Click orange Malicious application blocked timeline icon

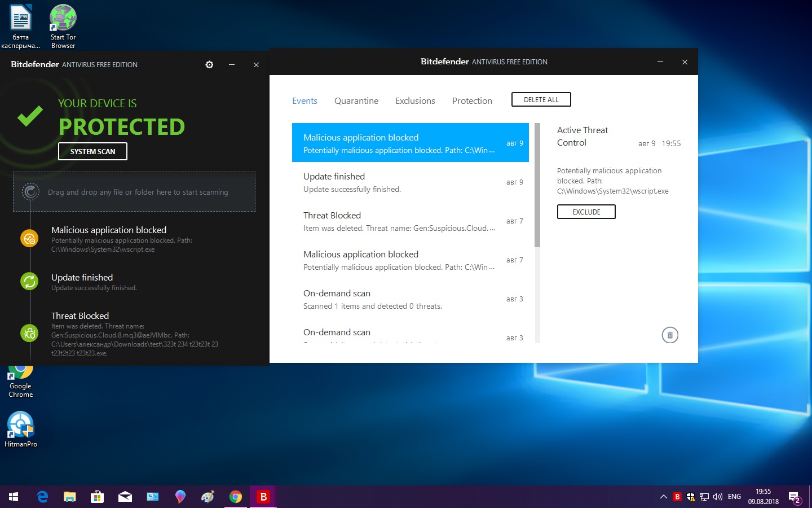pyautogui.click(x=29, y=239)
